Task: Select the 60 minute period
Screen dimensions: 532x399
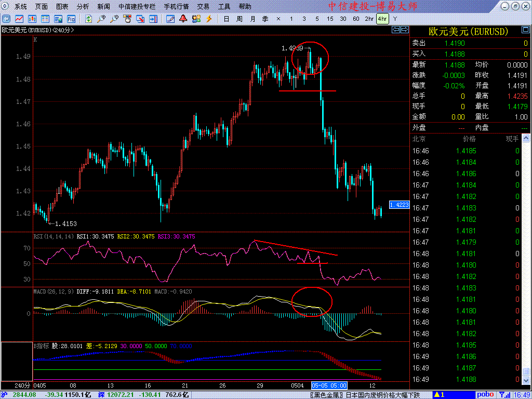Action: pyautogui.click(x=356, y=19)
